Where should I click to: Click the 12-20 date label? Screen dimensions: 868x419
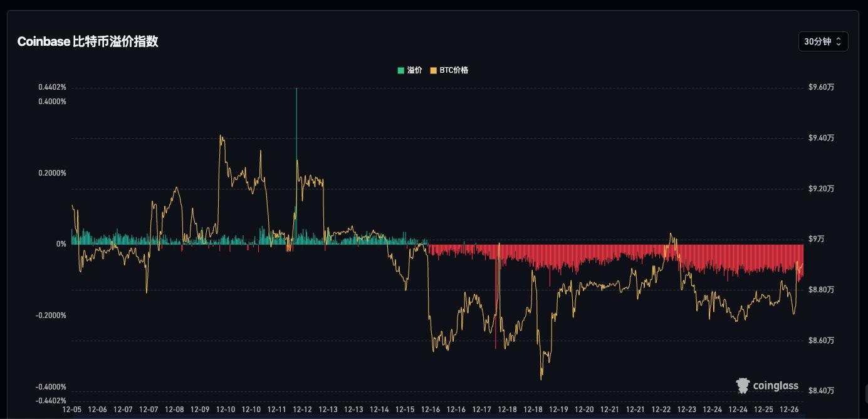coord(584,410)
